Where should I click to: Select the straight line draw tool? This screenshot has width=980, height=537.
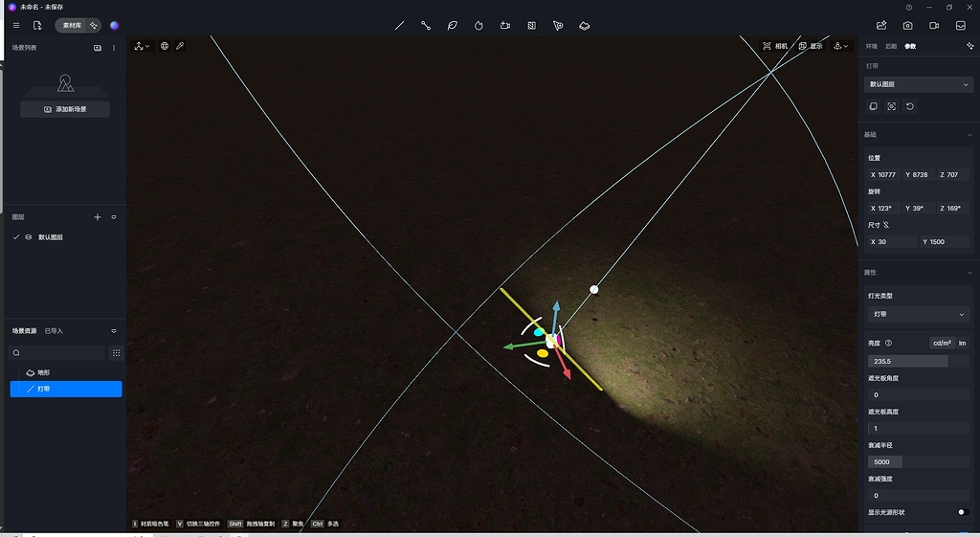click(x=399, y=26)
